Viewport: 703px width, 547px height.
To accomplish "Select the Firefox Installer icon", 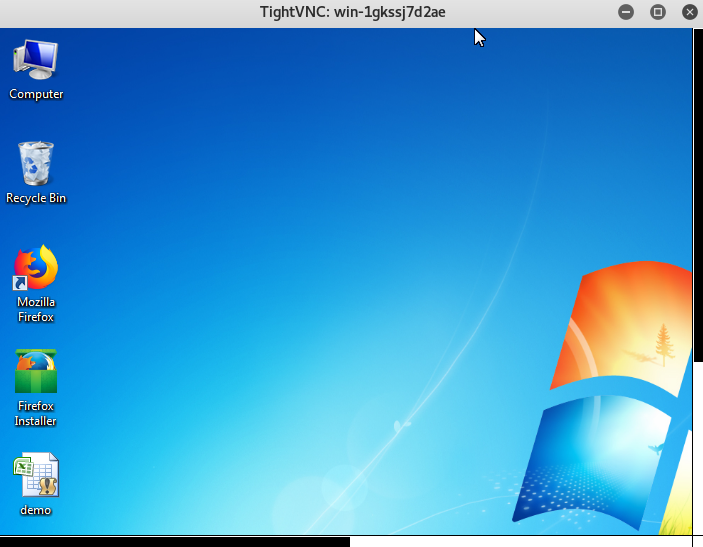I will (x=36, y=371).
